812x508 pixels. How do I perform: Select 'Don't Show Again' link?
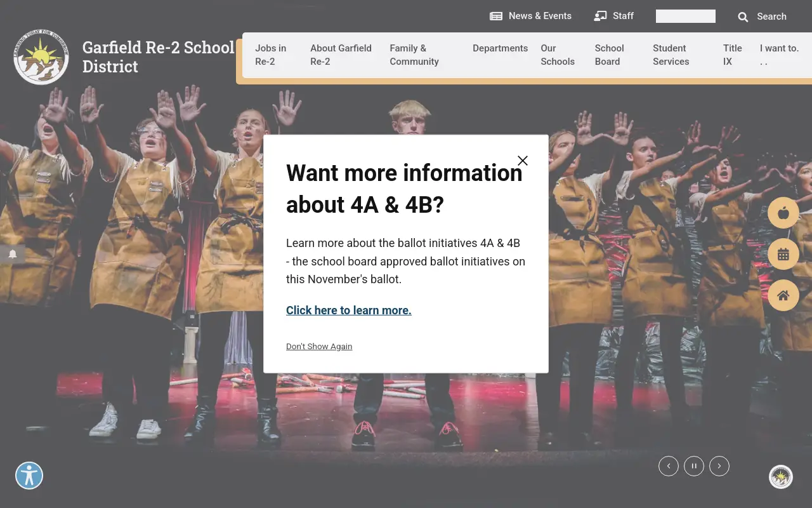[x=319, y=346]
